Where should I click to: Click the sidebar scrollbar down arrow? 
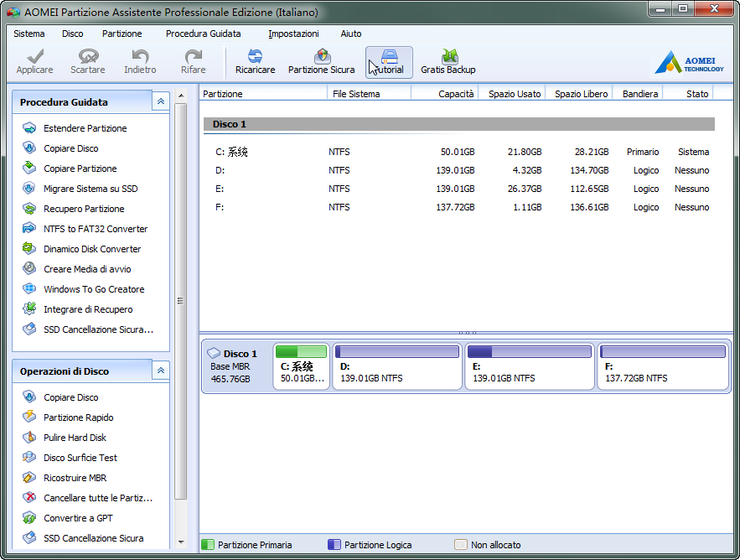click(181, 542)
